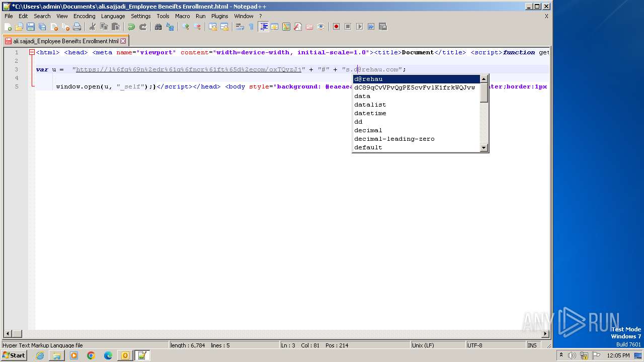Viewport: 644px width, 362px height.
Task: Toggle file monitoring eye icon
Action: 320,27
